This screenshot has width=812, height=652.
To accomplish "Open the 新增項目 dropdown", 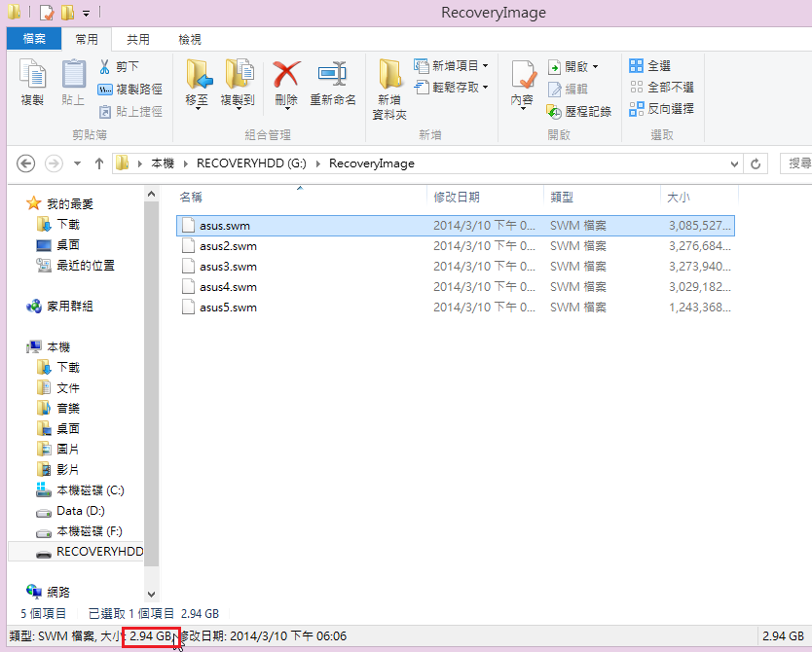I will click(x=452, y=66).
